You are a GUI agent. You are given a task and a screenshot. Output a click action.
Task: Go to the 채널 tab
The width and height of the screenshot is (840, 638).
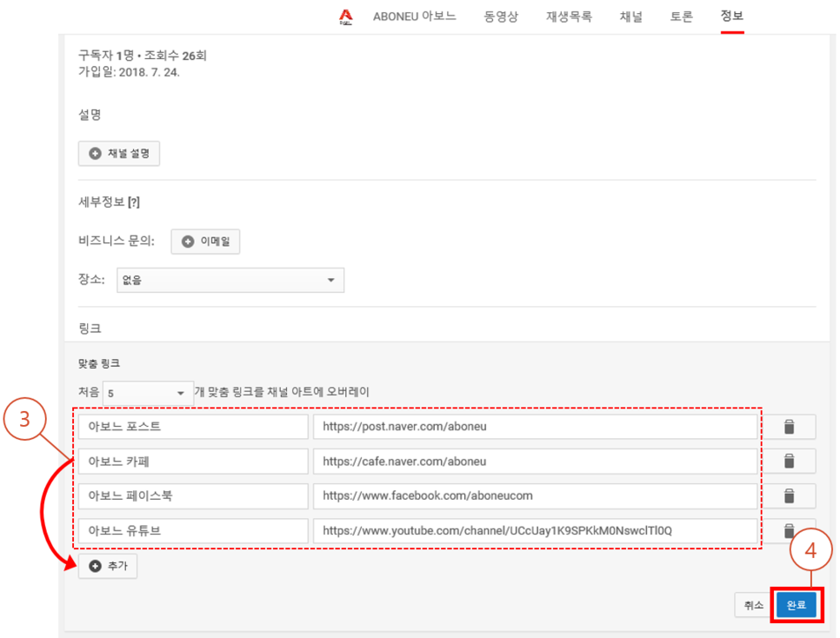coord(631,17)
